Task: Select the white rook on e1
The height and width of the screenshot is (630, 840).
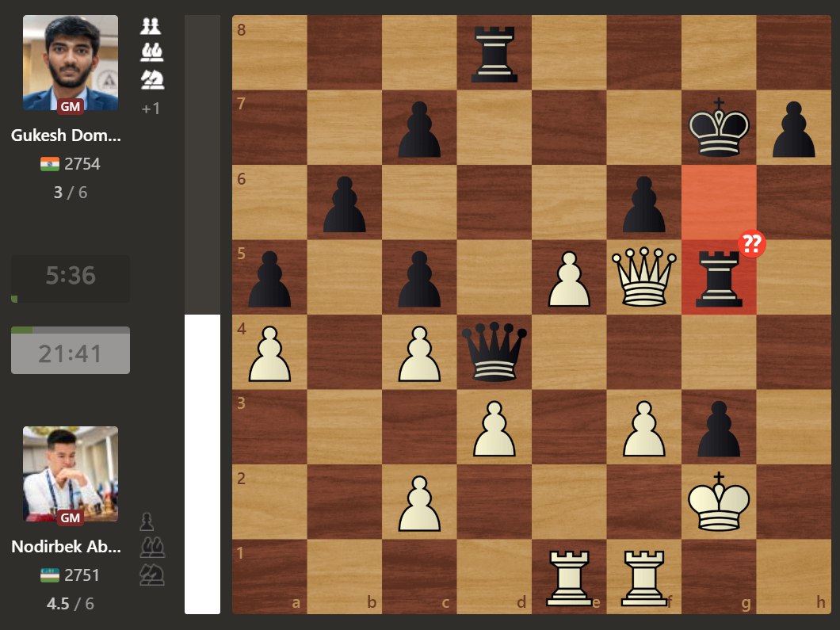Action: 569,576
